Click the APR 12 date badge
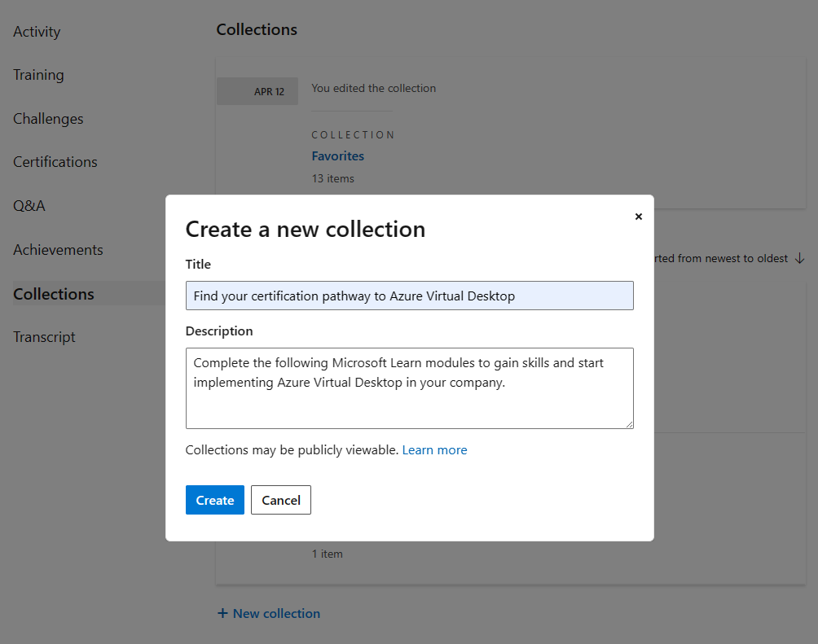Screen dimensions: 818x644 pos(257,90)
